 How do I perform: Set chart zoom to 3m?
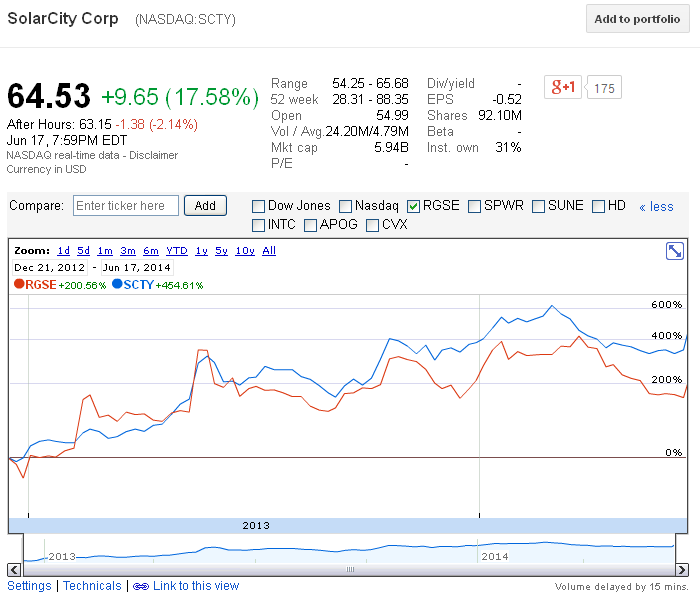tap(128, 251)
